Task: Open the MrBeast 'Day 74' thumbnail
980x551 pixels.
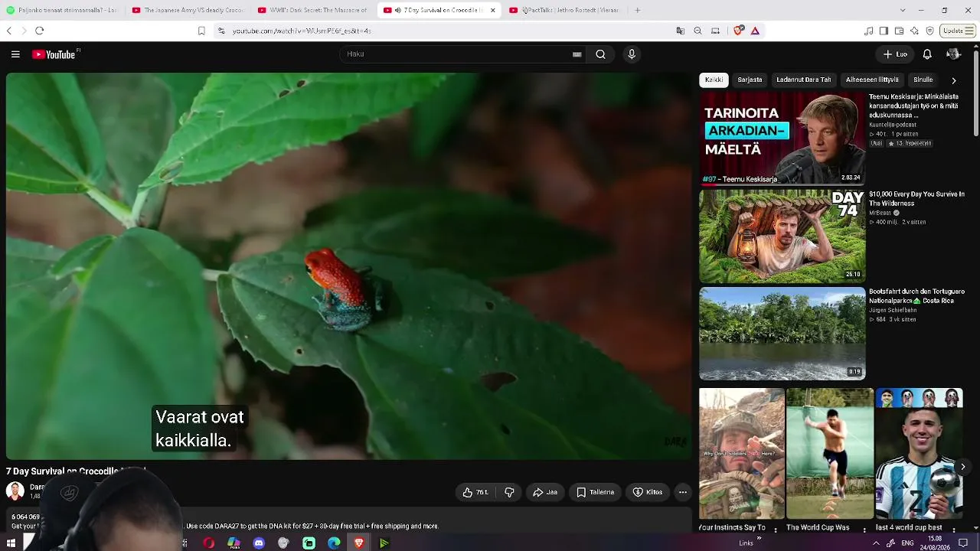Action: pyautogui.click(x=782, y=236)
